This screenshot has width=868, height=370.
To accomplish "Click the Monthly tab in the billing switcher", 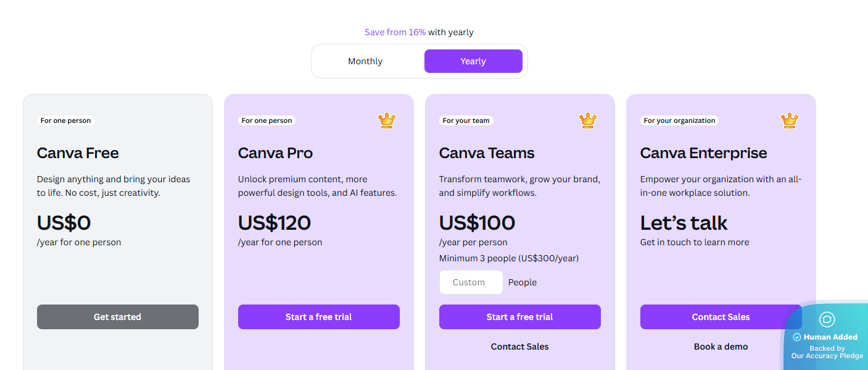I will tap(365, 61).
